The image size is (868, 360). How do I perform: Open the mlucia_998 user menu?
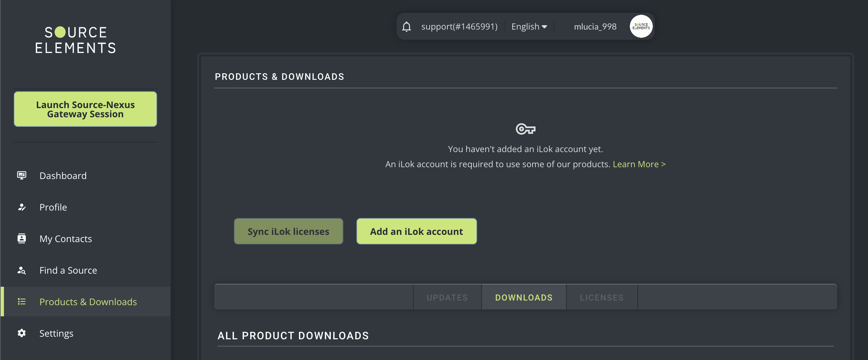(595, 27)
